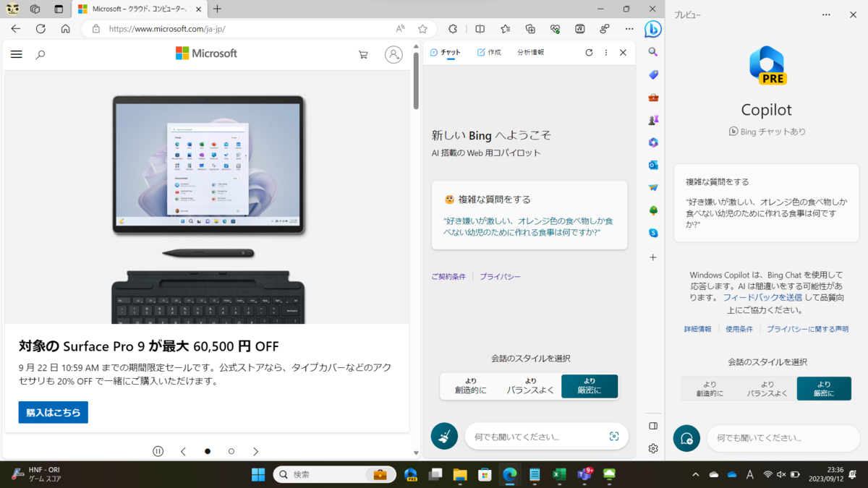
Task: Toggle the sidebar panel layout icon above the gear
Action: pyautogui.click(x=653, y=426)
